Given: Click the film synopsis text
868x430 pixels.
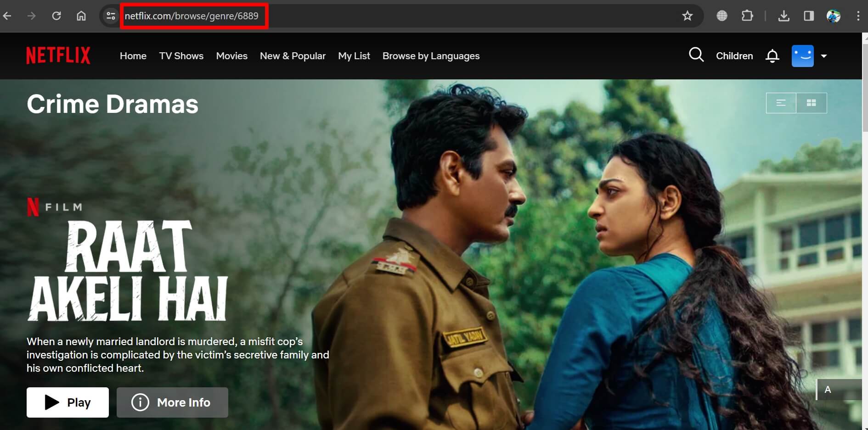Looking at the screenshot, I should click(178, 355).
